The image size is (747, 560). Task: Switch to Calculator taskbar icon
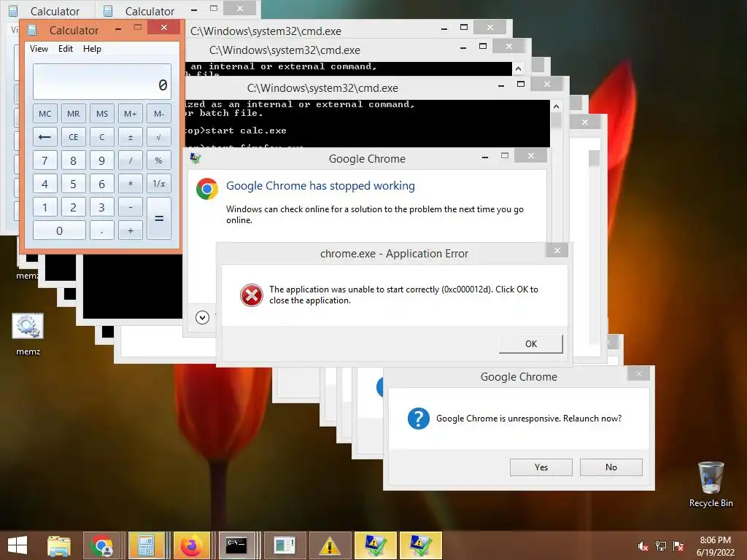click(x=146, y=545)
